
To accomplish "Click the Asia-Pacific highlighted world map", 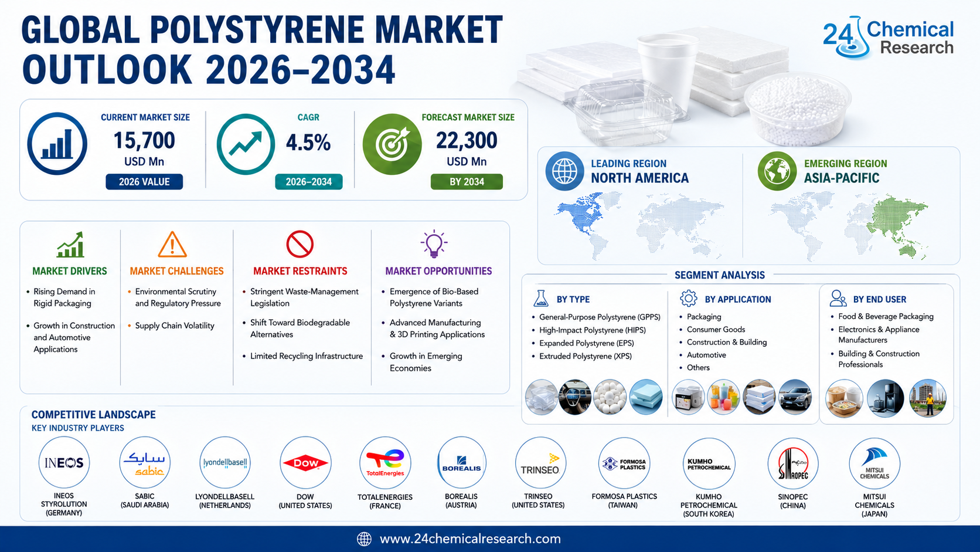I will coord(849,227).
